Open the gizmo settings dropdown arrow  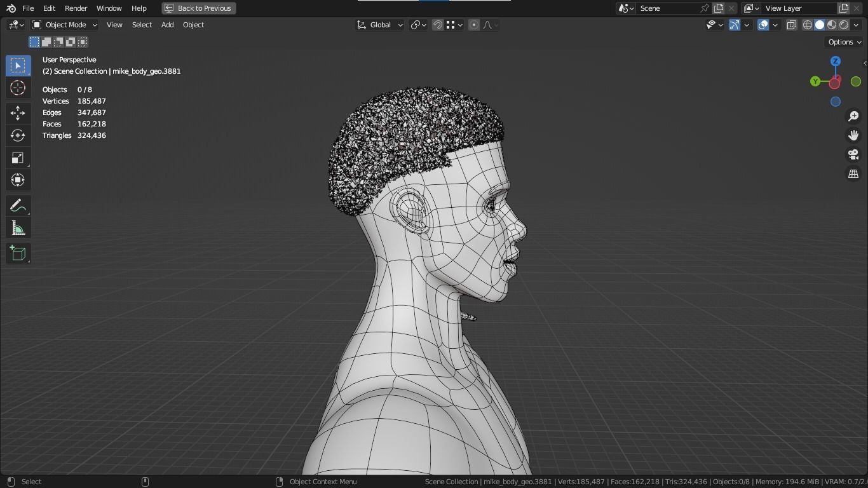pos(747,25)
